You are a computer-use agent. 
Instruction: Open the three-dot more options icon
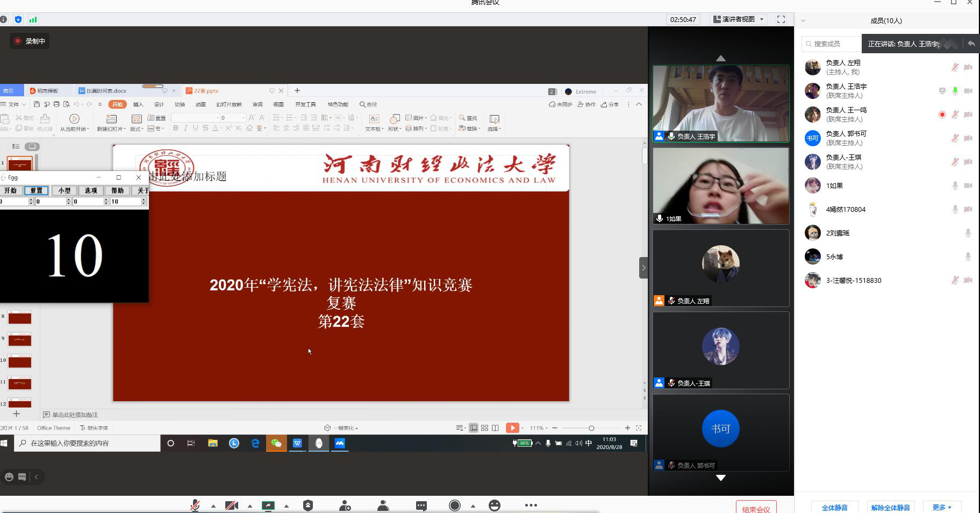pos(531,505)
